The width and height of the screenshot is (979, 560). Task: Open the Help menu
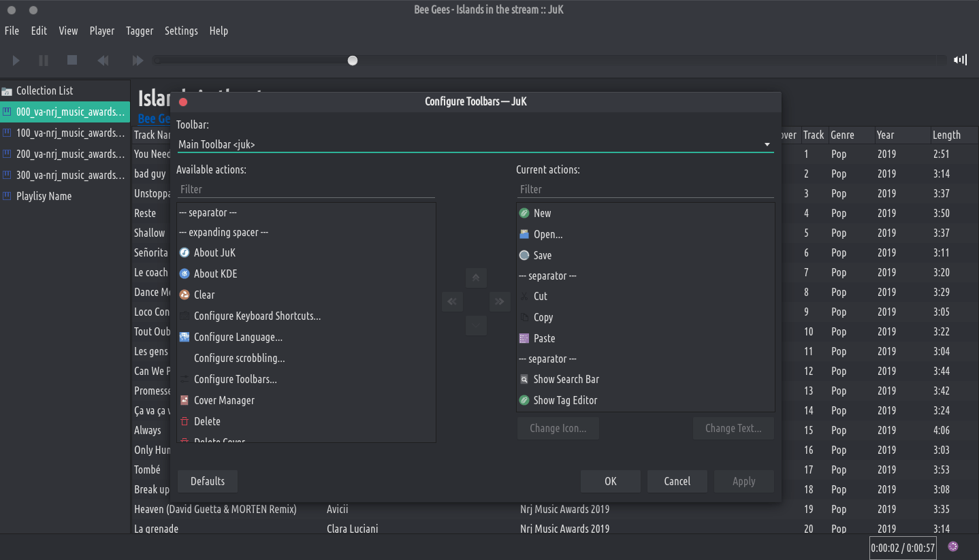click(x=219, y=31)
